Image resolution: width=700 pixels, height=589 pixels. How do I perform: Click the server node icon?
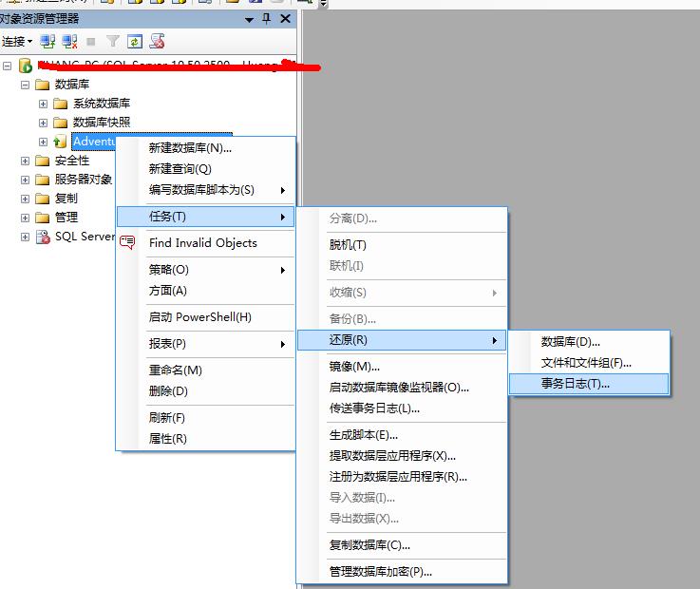coord(26,66)
